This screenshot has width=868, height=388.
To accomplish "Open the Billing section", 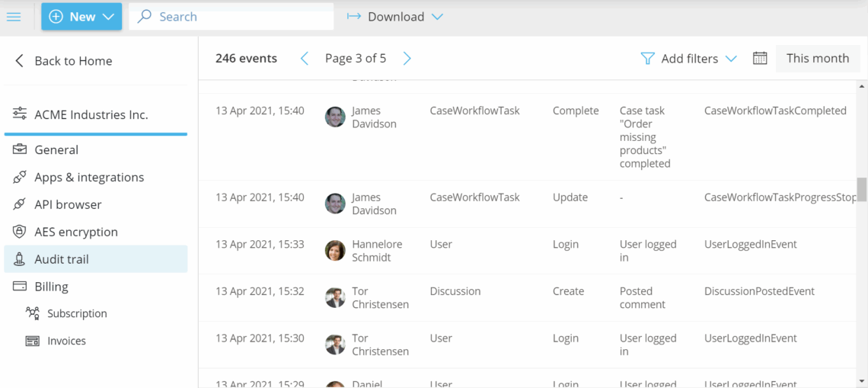I will [51, 287].
